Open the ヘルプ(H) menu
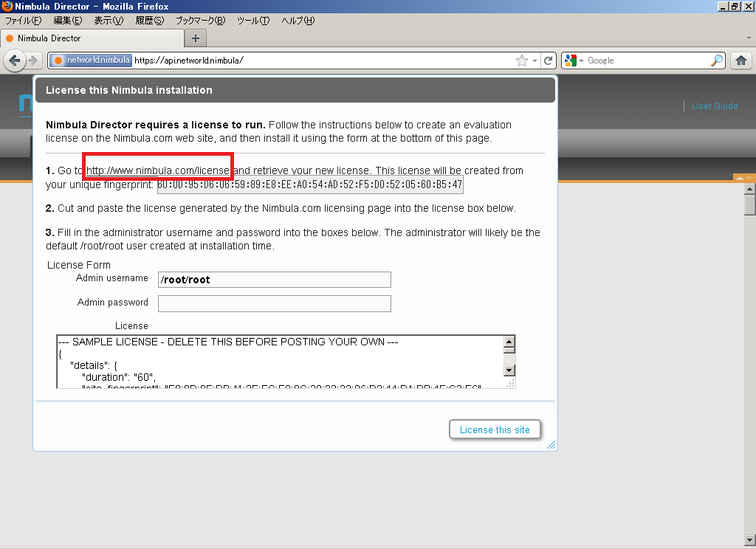 point(298,21)
